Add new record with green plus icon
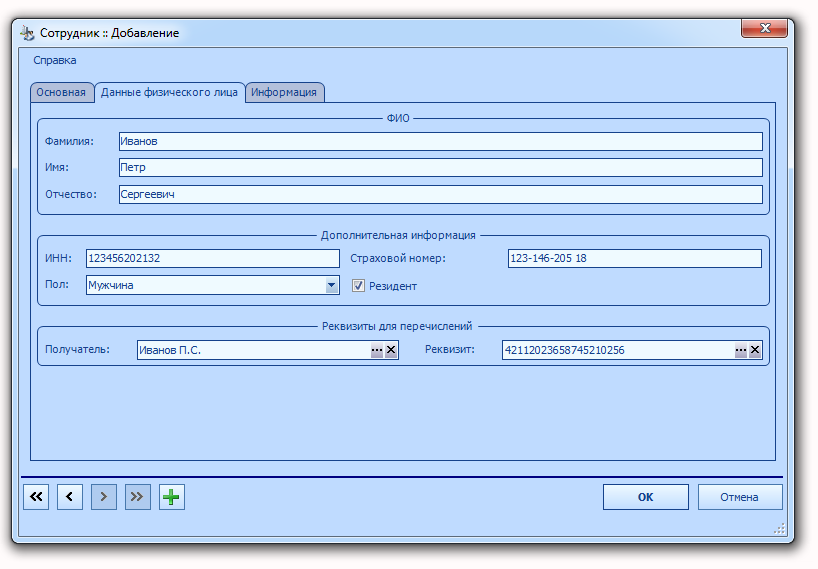 (172, 497)
